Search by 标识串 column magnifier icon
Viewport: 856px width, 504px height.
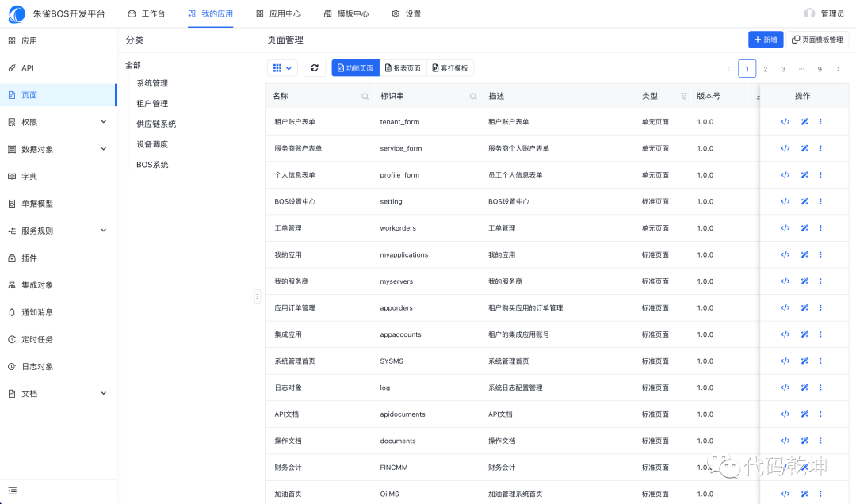tap(472, 96)
